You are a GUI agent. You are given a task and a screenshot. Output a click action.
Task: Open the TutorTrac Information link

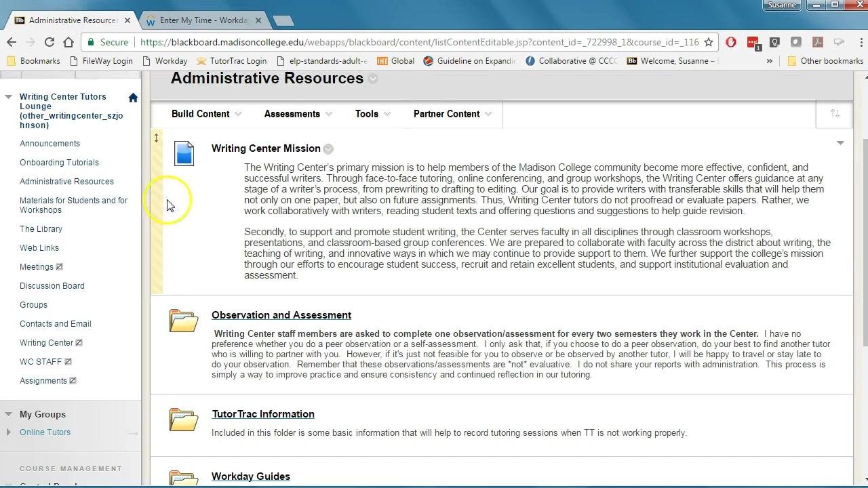click(x=263, y=414)
